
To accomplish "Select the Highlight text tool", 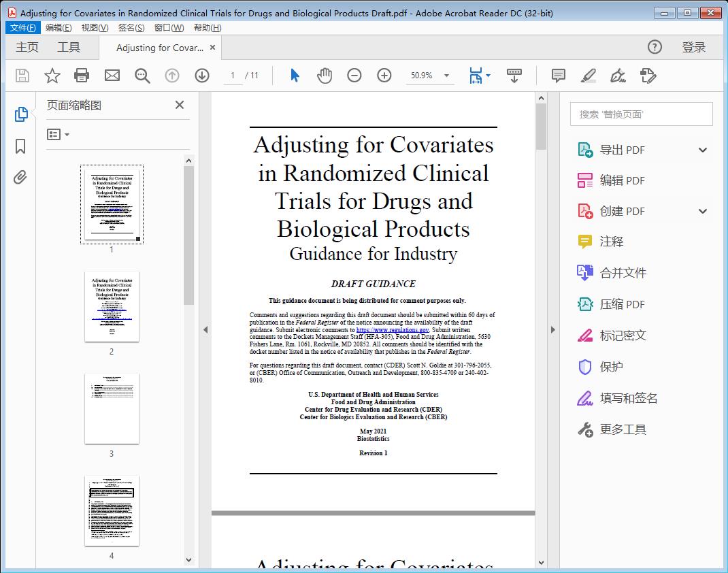I will tap(588, 76).
